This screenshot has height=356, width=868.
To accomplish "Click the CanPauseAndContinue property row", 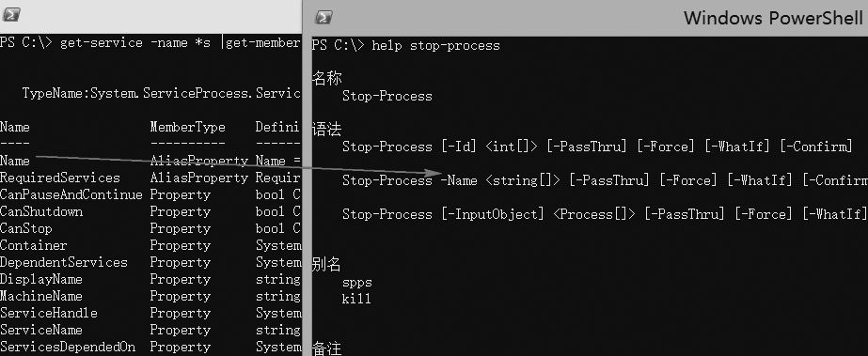I will coord(150,195).
